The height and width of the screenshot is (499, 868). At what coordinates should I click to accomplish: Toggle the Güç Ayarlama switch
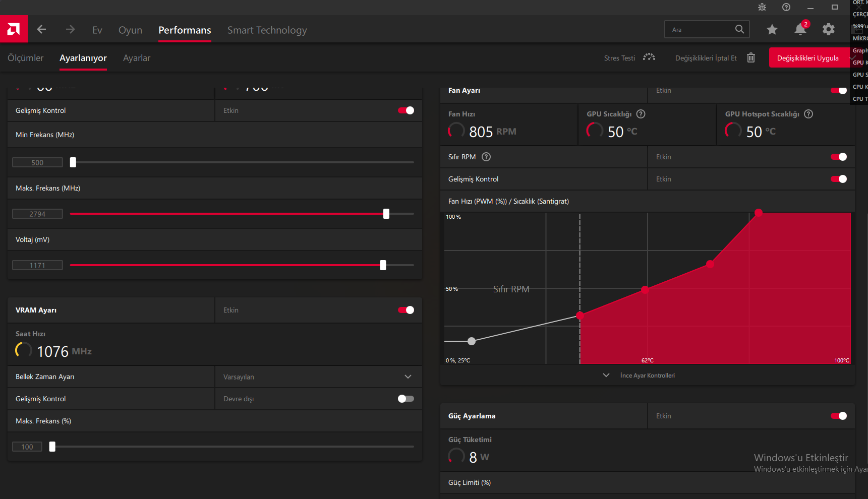[x=839, y=416]
